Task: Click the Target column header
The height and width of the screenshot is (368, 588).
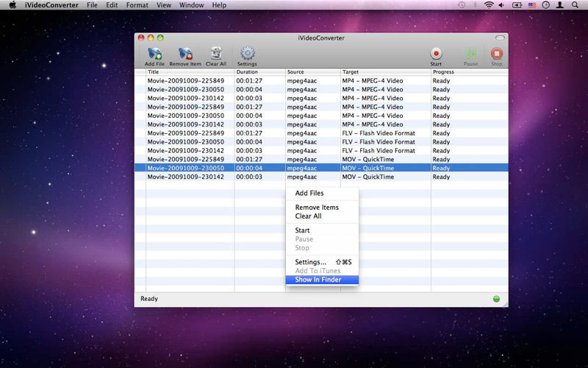Action: pyautogui.click(x=386, y=71)
